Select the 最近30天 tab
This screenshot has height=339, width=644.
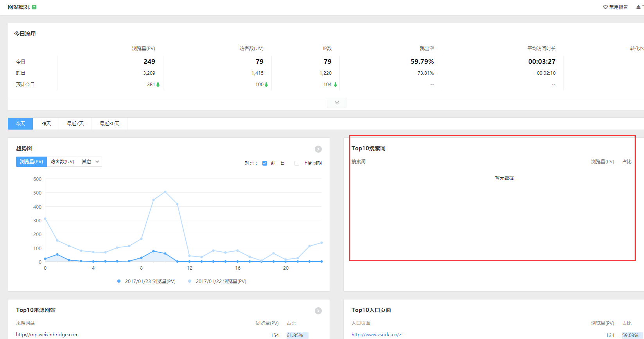(x=109, y=124)
